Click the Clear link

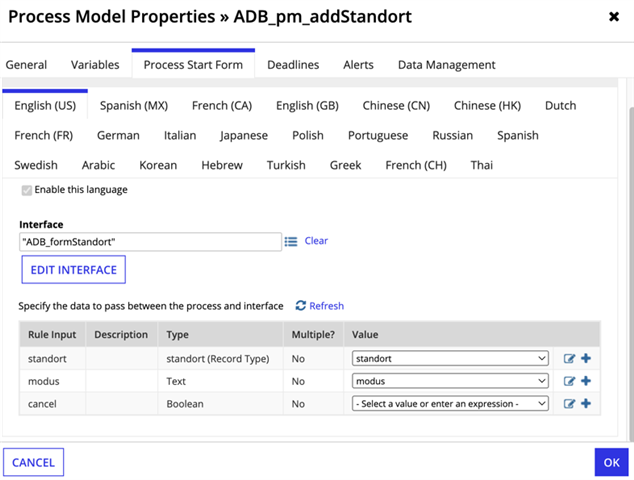[x=316, y=241]
